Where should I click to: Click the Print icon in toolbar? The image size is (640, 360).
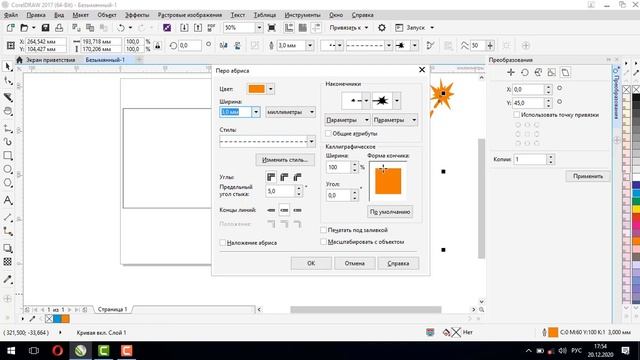59,28
